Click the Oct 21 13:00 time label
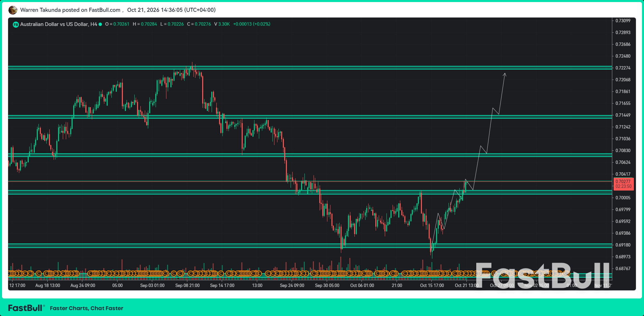The width and height of the screenshot is (644, 316). tap(467, 285)
